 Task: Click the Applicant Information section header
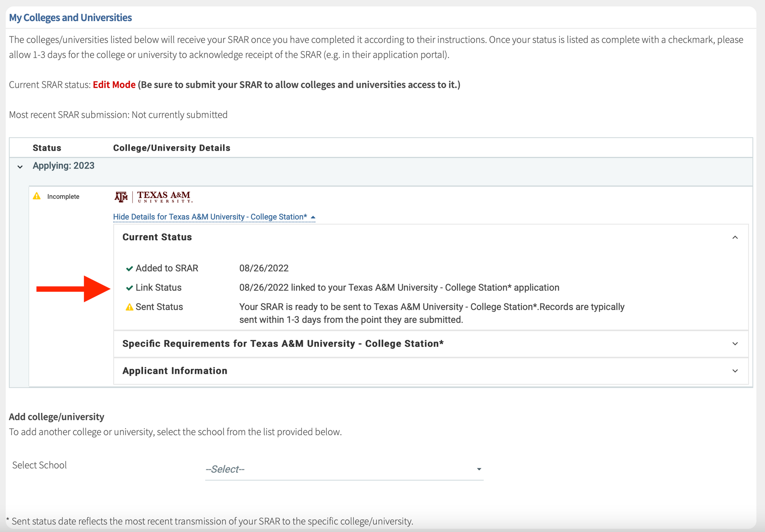175,371
